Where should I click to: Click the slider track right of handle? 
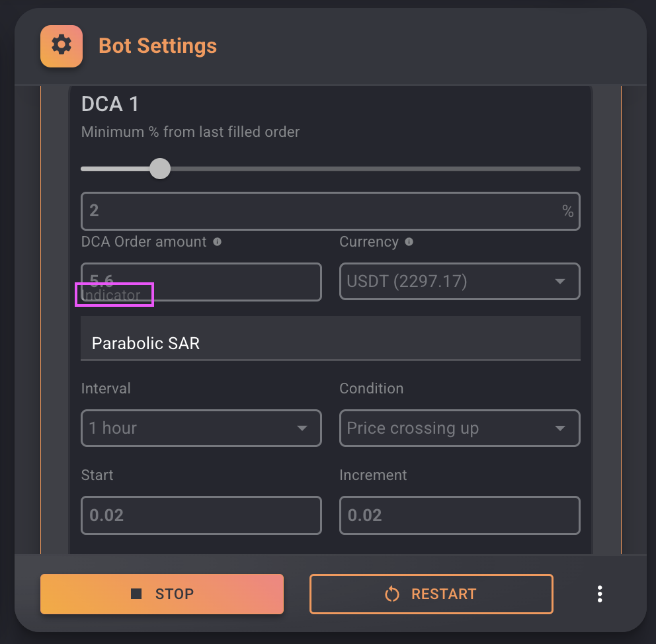(375, 169)
